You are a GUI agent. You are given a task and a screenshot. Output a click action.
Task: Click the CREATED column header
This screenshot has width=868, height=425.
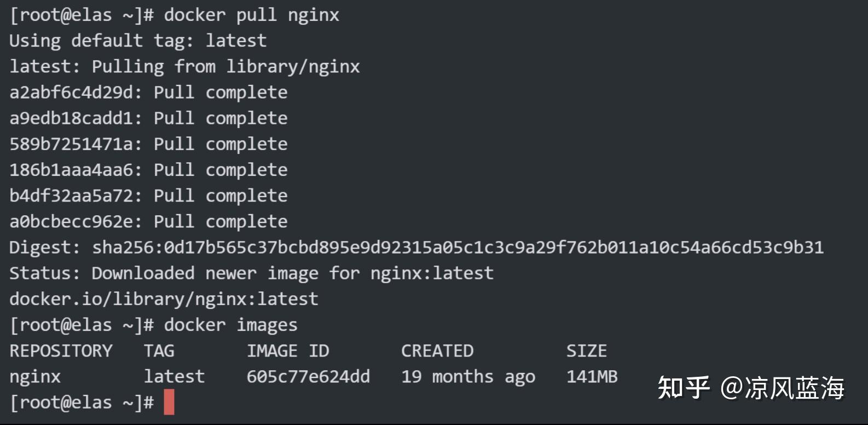[x=437, y=351]
